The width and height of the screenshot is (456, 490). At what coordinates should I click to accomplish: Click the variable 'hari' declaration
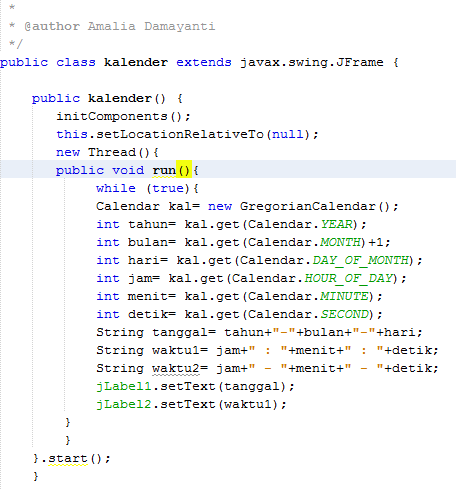144,260
